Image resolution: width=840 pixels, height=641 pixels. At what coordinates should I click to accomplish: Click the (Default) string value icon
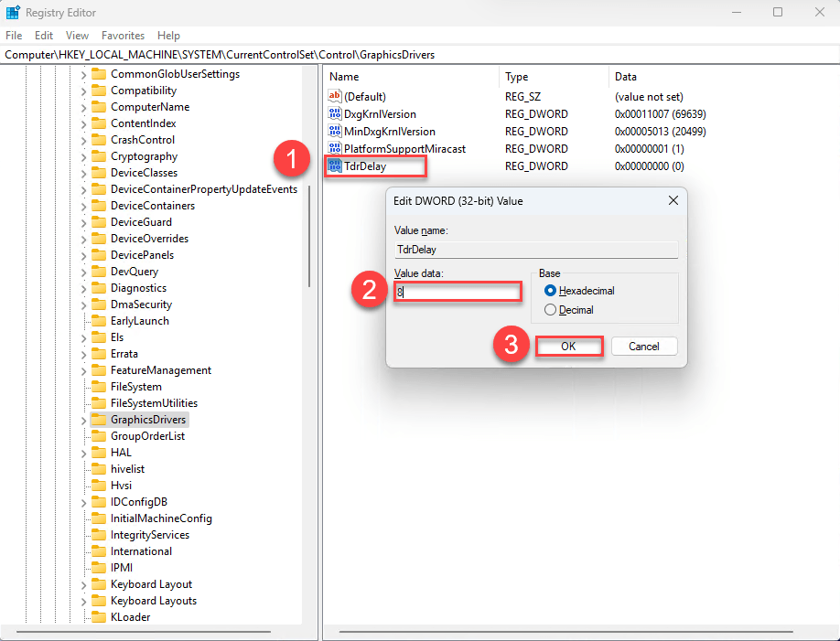point(334,97)
